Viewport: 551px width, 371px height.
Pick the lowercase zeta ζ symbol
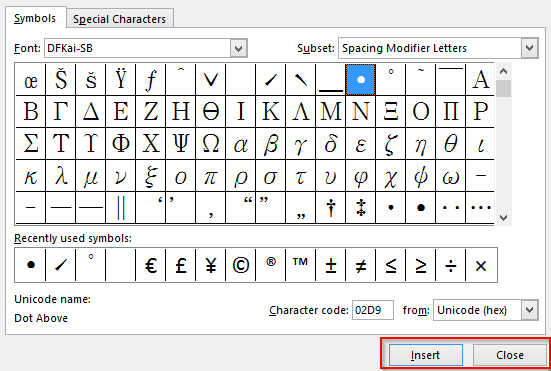[390, 143]
